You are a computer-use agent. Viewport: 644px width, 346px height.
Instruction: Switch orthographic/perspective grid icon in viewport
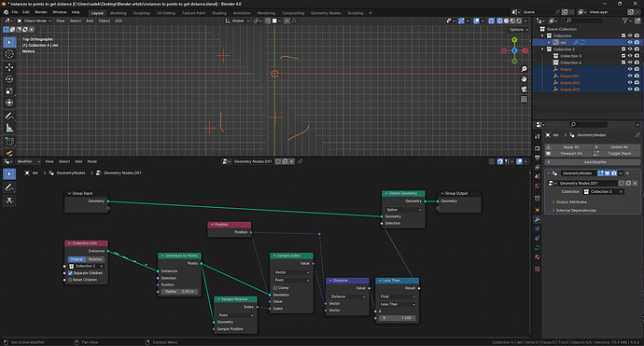[x=524, y=100]
